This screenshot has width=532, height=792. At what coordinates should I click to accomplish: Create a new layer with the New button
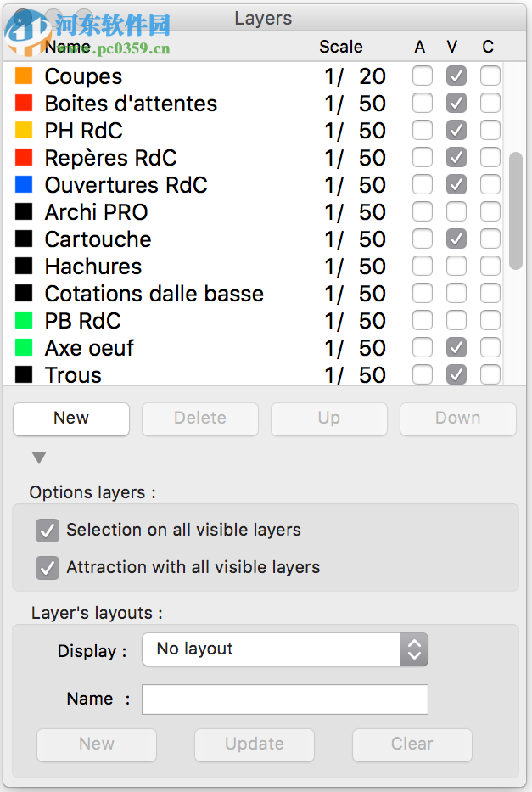[70, 418]
